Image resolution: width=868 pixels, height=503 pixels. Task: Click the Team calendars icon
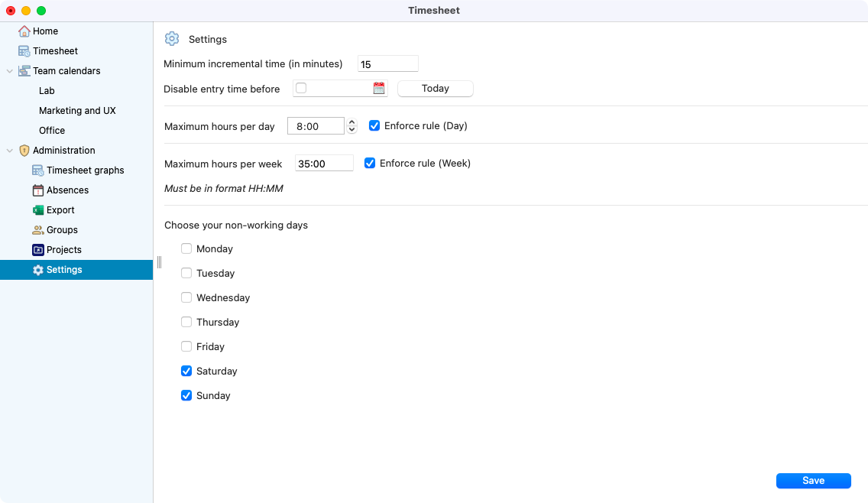click(24, 71)
